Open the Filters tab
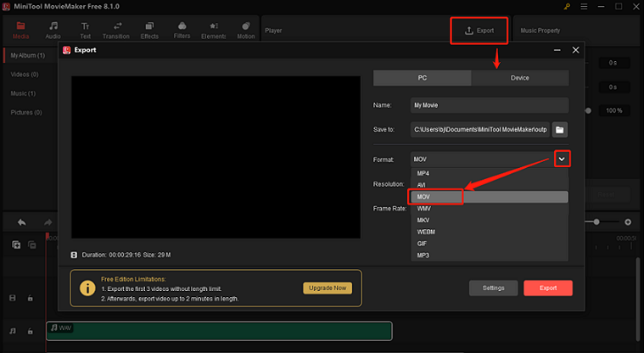This screenshot has width=644, height=353. click(182, 31)
